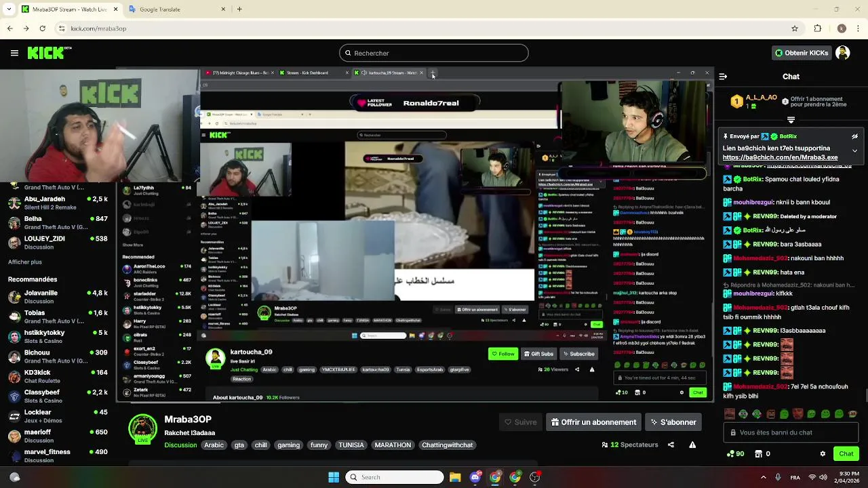Open Bichouu recommended channel
This screenshot has width=868, height=488.
58,357
